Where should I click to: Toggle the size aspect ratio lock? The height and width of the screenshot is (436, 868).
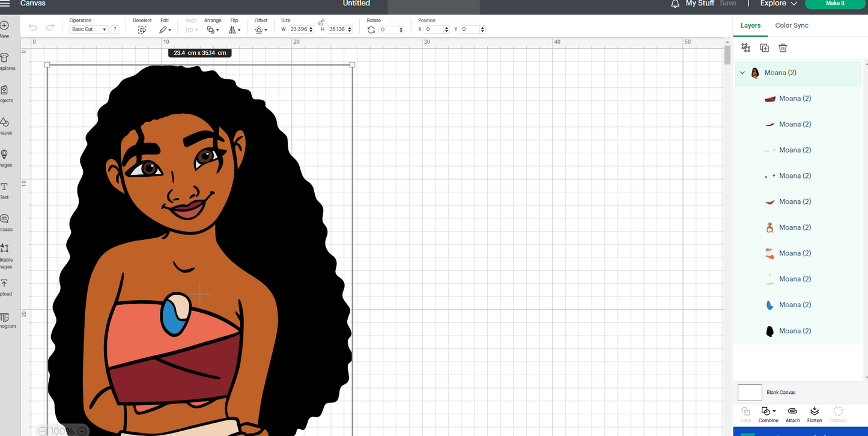click(x=321, y=23)
